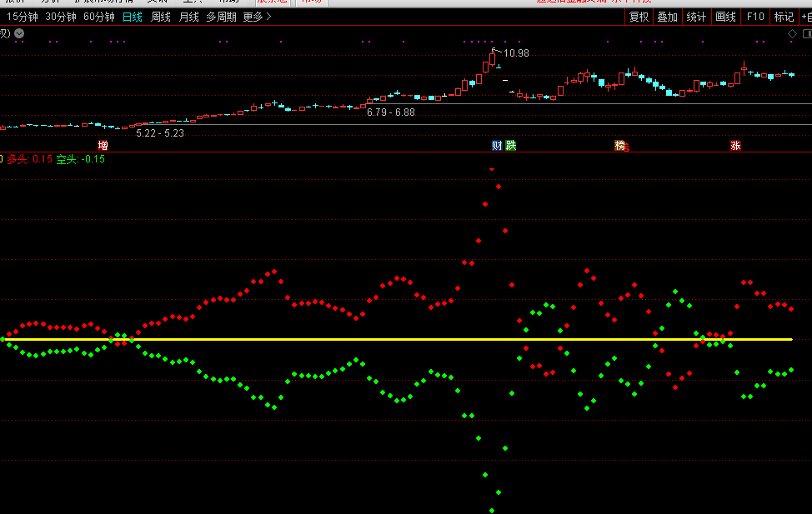Viewport: 812px width, 514px height.
Task: Open F10 company information
Action: tap(755, 17)
